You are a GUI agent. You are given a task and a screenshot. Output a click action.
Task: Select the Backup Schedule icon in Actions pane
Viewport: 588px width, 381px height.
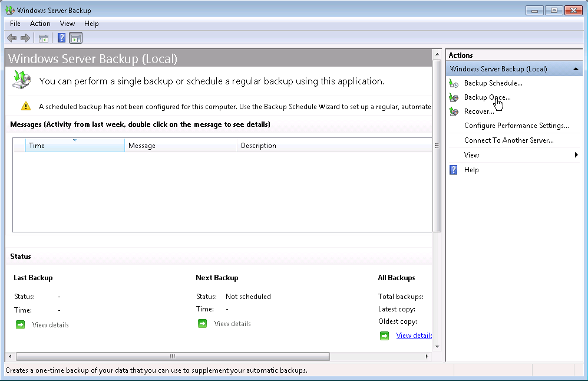454,83
